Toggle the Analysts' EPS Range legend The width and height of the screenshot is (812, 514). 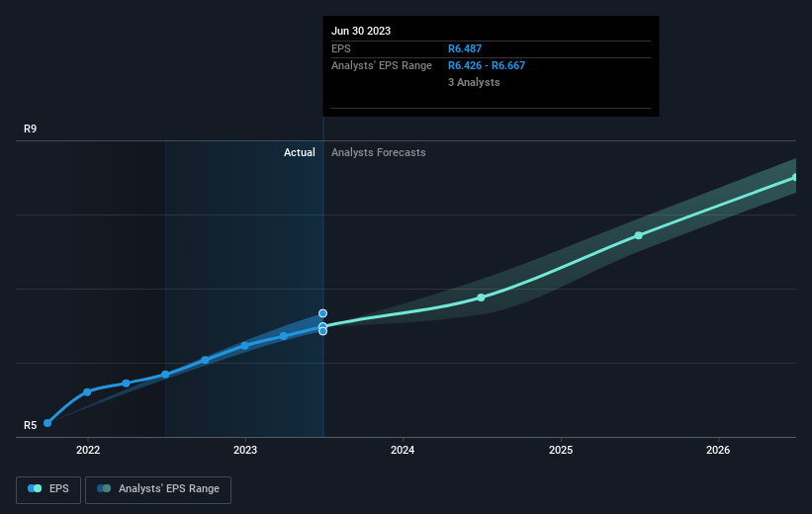[x=158, y=489]
